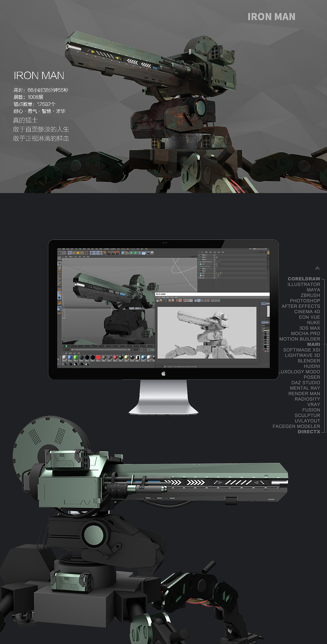
Task: Expand the Ghost Pack object
Action: click(x=200, y=266)
